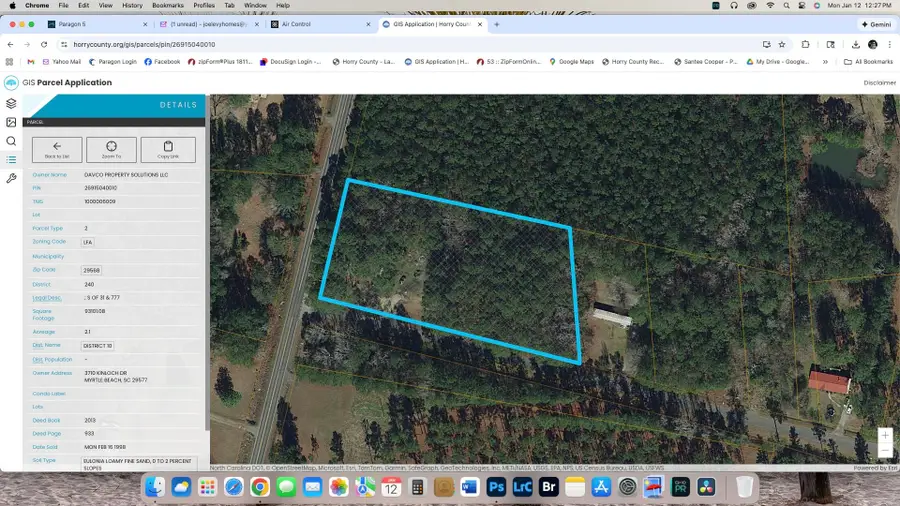The image size is (900, 506).
Task: Launch Finder from the Dock
Action: pos(154,487)
